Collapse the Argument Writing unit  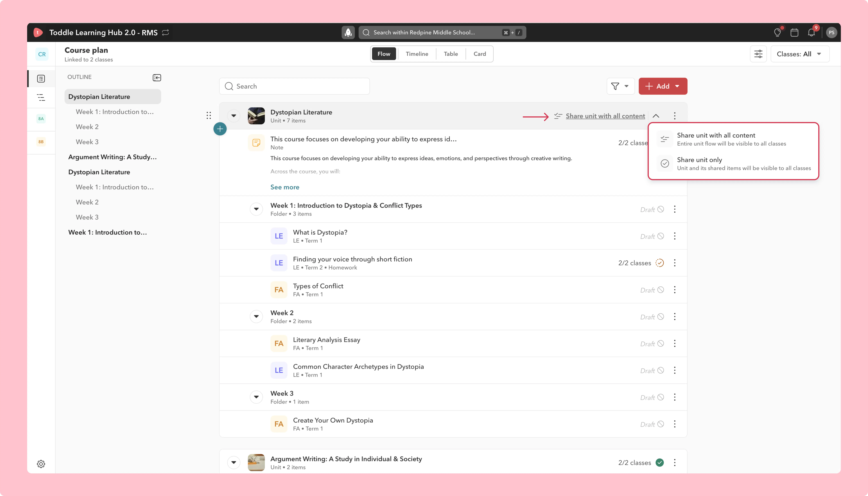point(234,463)
